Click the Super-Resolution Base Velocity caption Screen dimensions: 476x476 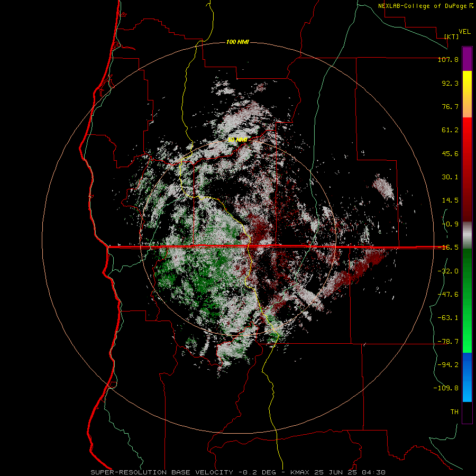point(237,472)
